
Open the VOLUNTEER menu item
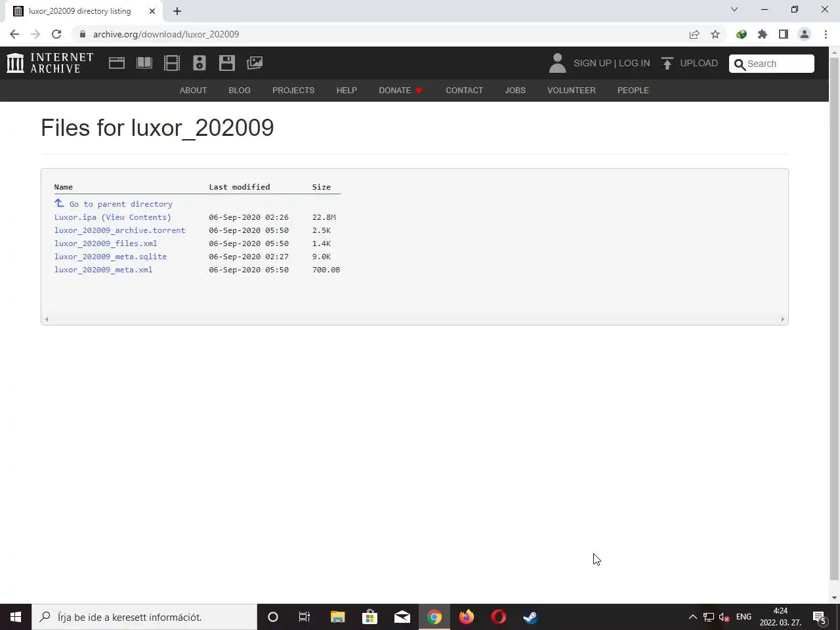(572, 90)
